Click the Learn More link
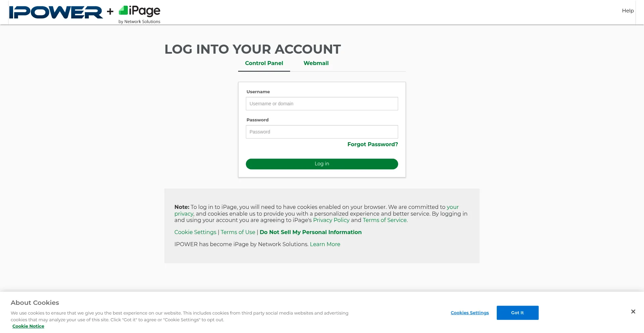This screenshot has height=333, width=644. point(325,244)
